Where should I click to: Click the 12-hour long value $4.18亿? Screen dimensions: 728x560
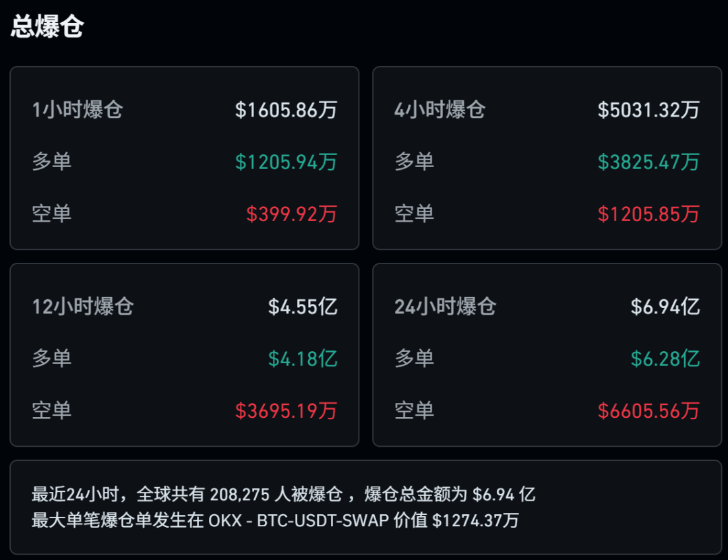pyautogui.click(x=303, y=359)
